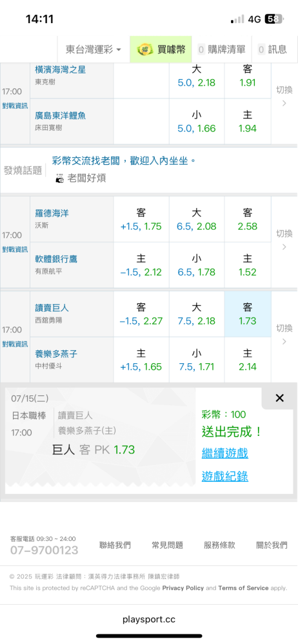Select 主 2.14 for 養樂多燕子
This screenshot has width=298, height=644.
click(248, 360)
